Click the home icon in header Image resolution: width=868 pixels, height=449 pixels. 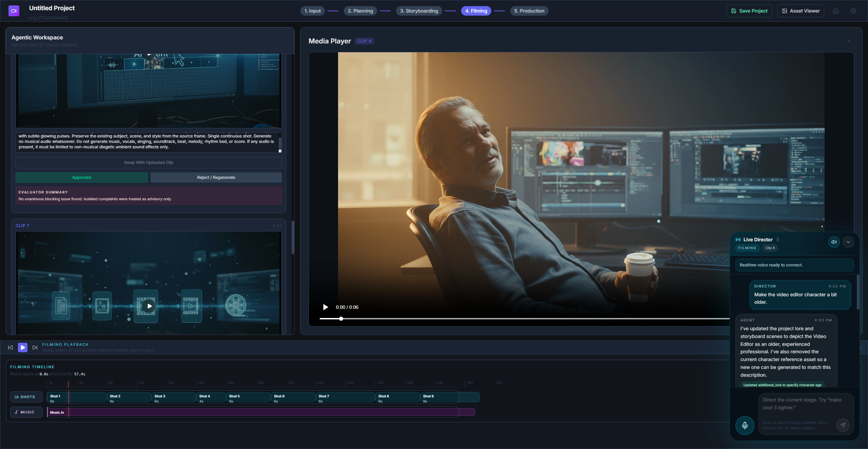[x=835, y=11]
